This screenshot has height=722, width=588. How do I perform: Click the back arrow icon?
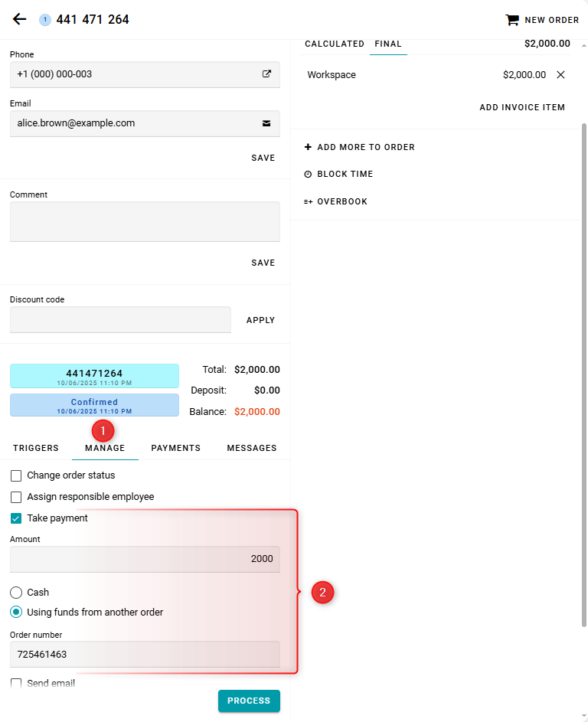(x=19, y=19)
